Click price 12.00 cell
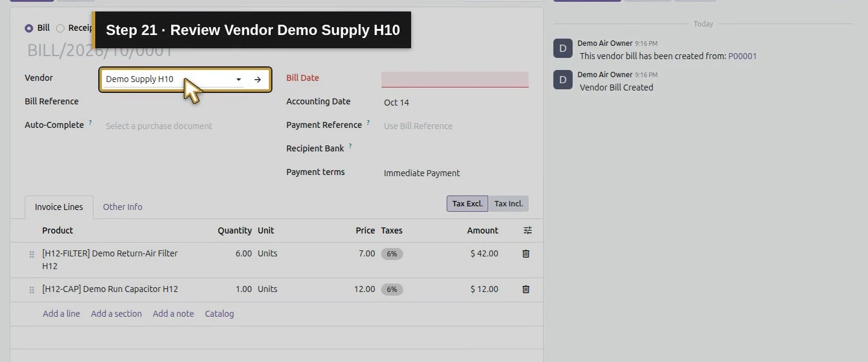The image size is (868, 362). click(365, 289)
